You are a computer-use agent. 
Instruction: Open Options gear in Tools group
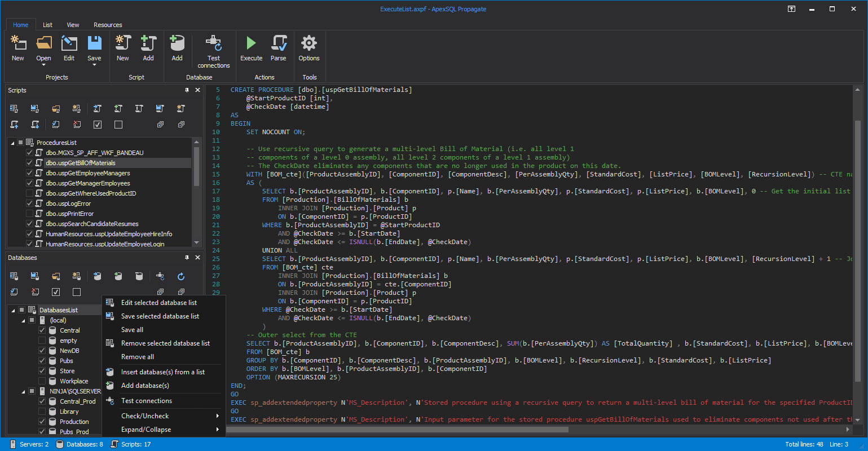point(309,43)
